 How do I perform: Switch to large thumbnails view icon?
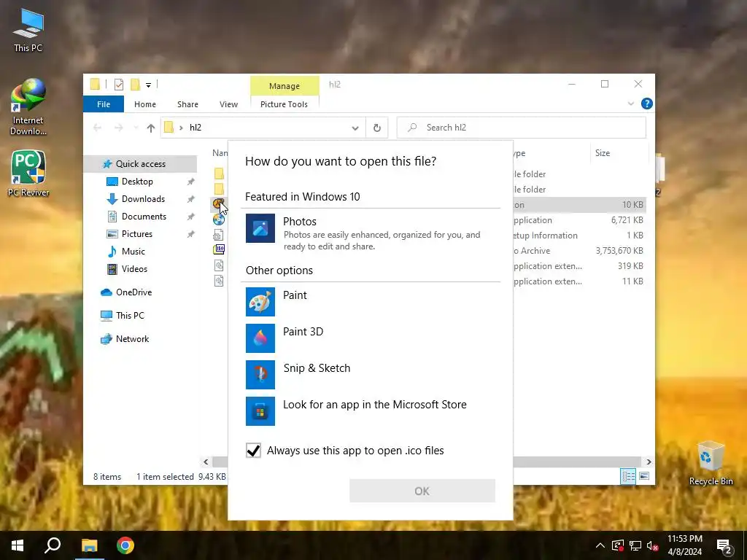(644, 476)
